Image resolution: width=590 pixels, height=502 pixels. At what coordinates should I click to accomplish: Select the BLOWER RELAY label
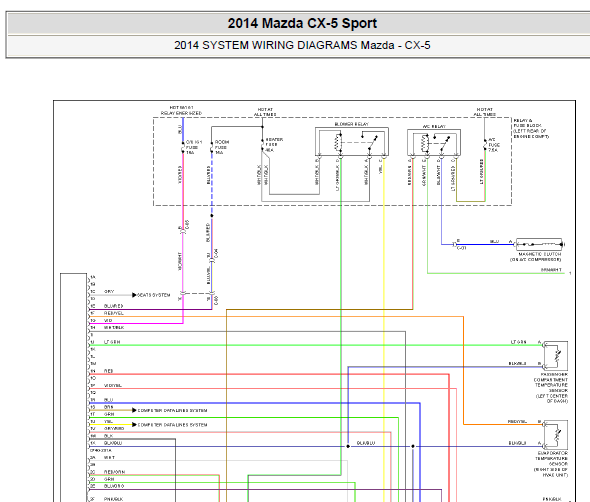(x=351, y=124)
